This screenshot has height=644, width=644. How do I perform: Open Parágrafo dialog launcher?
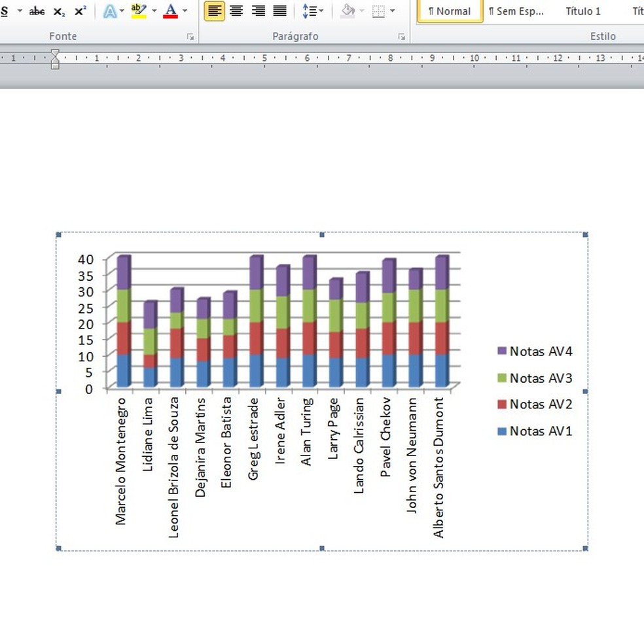(x=402, y=37)
